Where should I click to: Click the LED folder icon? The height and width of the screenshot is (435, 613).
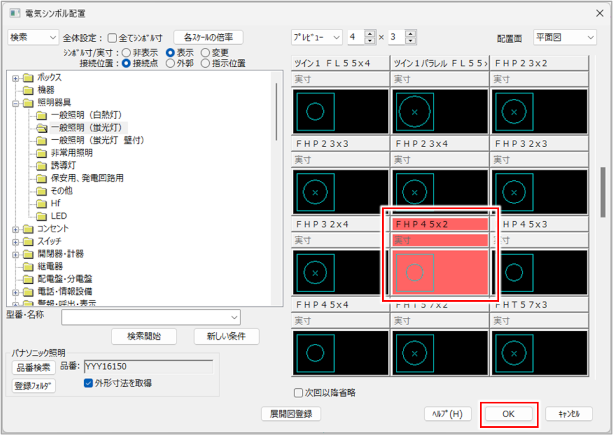[x=42, y=215]
